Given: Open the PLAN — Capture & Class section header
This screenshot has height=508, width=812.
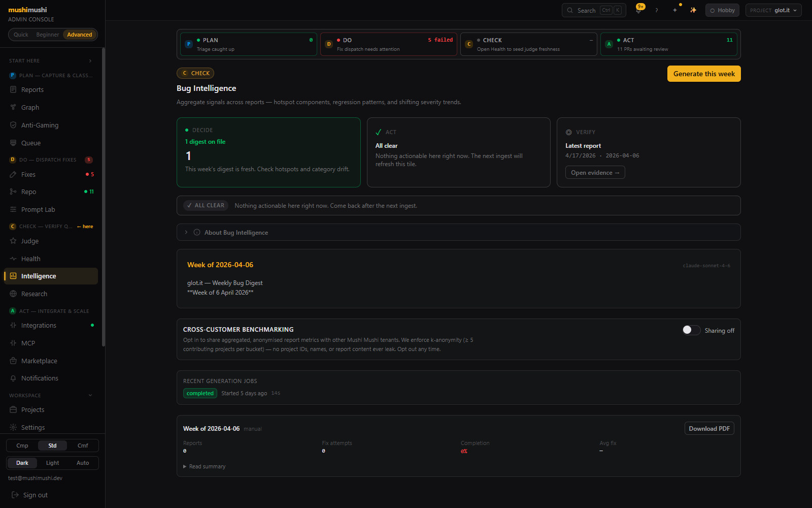Looking at the screenshot, I should (x=51, y=75).
